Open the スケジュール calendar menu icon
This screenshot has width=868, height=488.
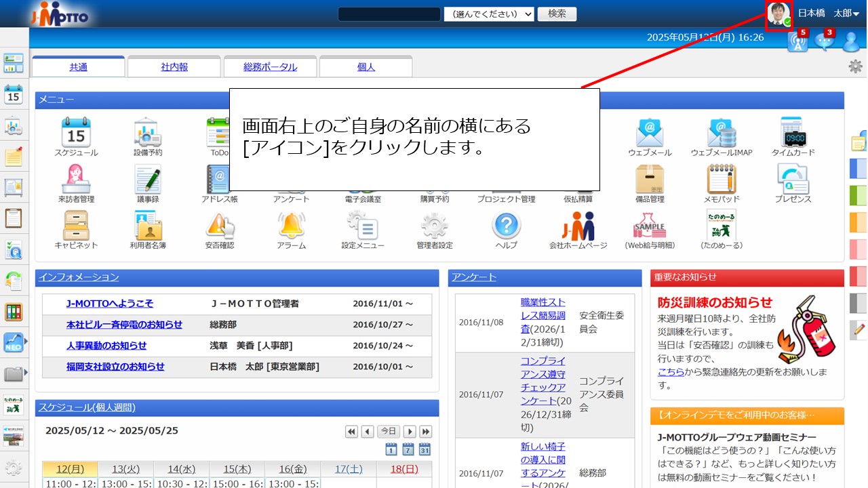click(76, 134)
